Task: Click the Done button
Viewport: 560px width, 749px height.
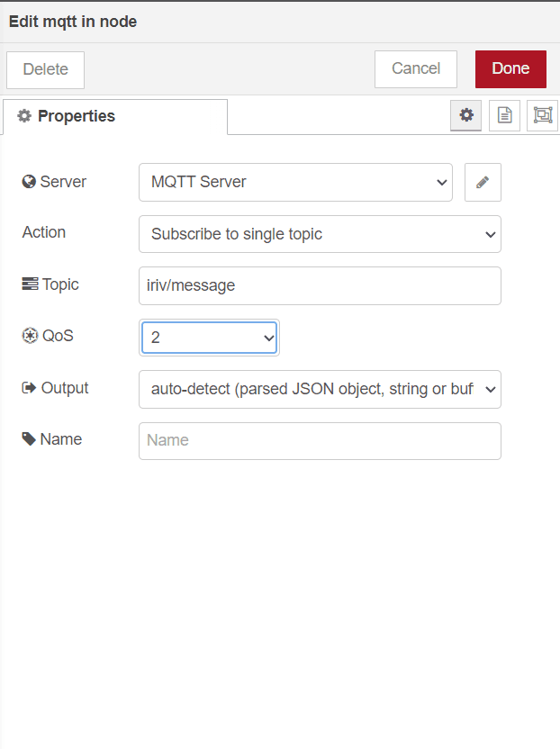Action: tap(510, 68)
